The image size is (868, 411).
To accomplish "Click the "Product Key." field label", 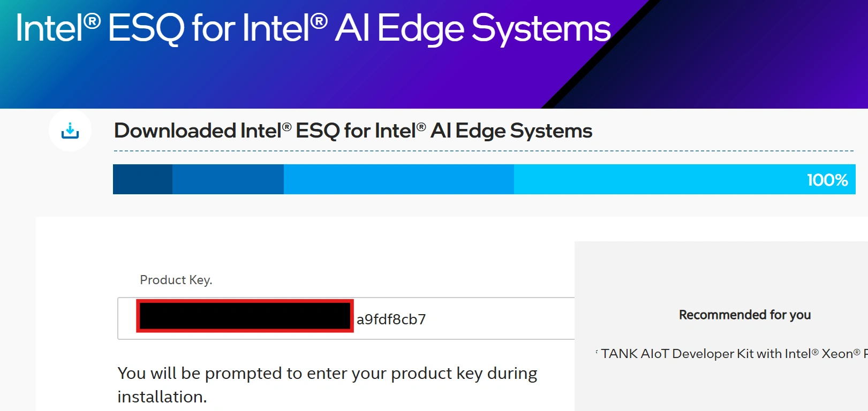I will [x=176, y=280].
